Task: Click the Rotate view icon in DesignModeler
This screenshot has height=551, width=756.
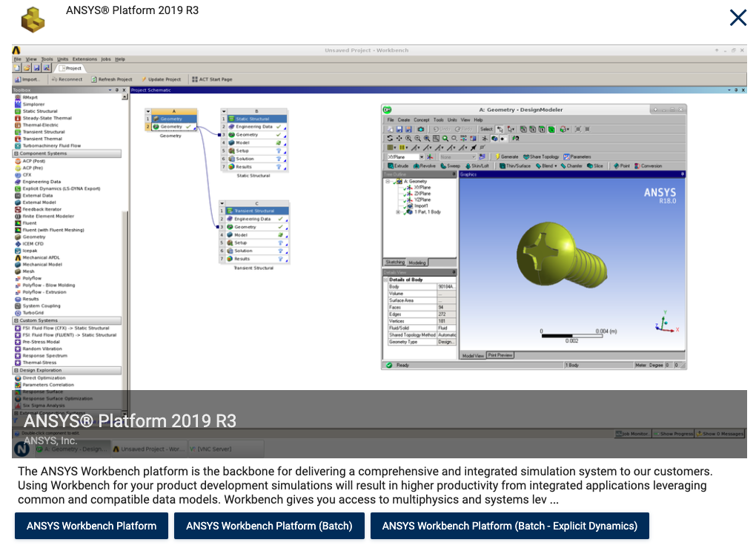Action: click(x=390, y=139)
